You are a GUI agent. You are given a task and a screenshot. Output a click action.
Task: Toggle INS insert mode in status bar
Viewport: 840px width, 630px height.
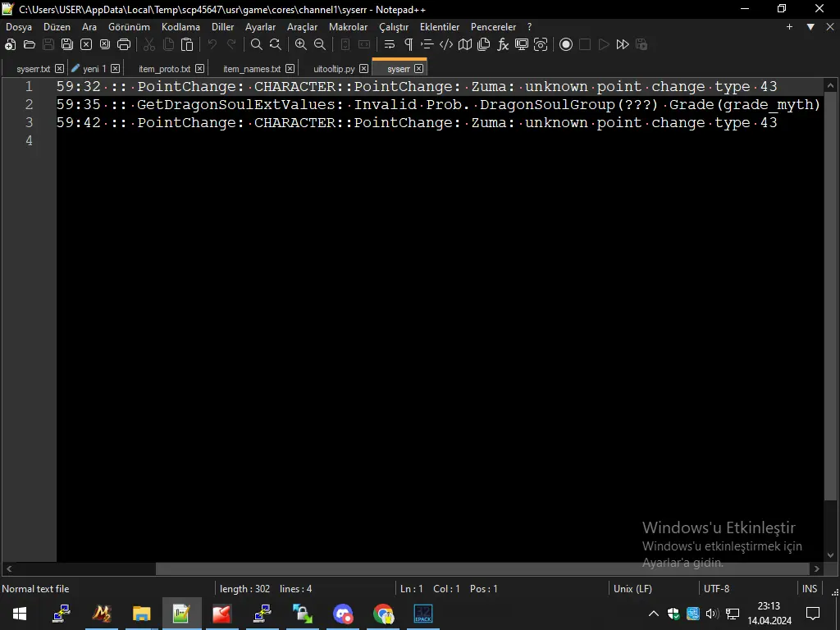pyautogui.click(x=810, y=588)
